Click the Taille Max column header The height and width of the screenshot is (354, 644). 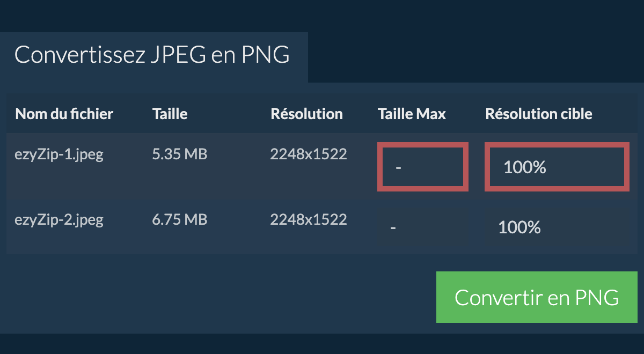click(x=412, y=114)
